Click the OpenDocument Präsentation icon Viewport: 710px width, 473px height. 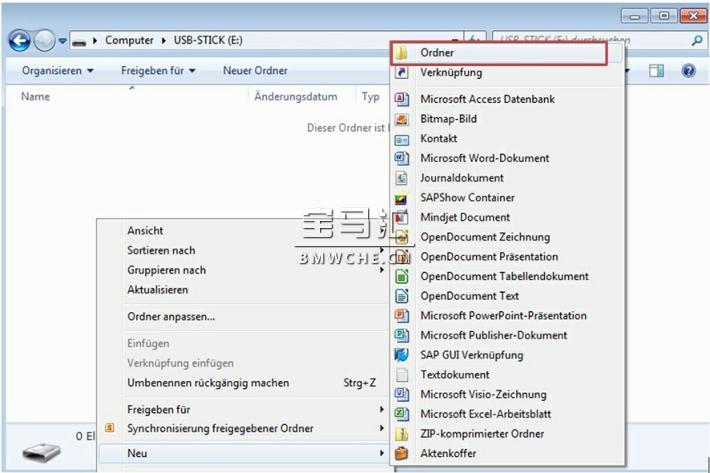[402, 257]
